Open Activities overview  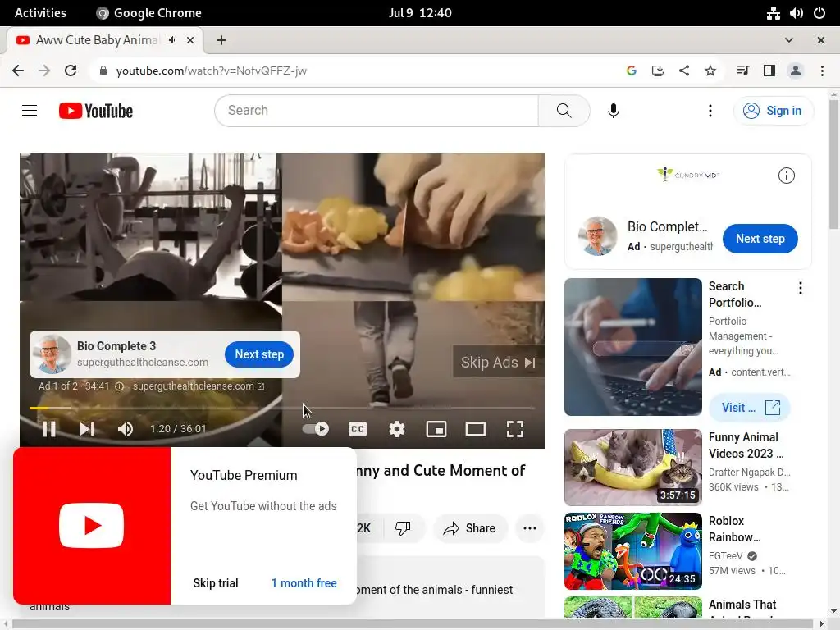point(40,13)
